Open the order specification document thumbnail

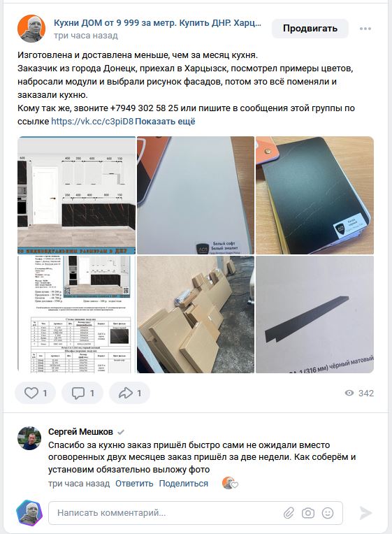[77, 315]
